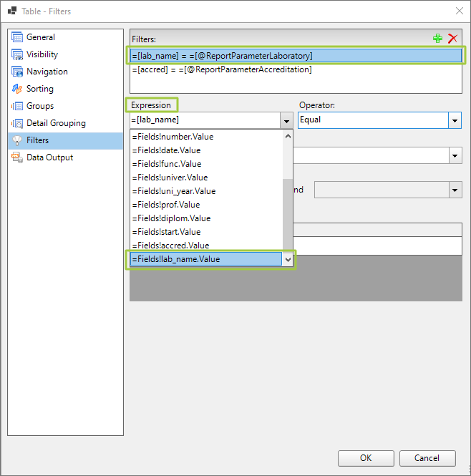Screen dimensions: 471x476
Task: Select the accred filter row
Action: (222, 69)
